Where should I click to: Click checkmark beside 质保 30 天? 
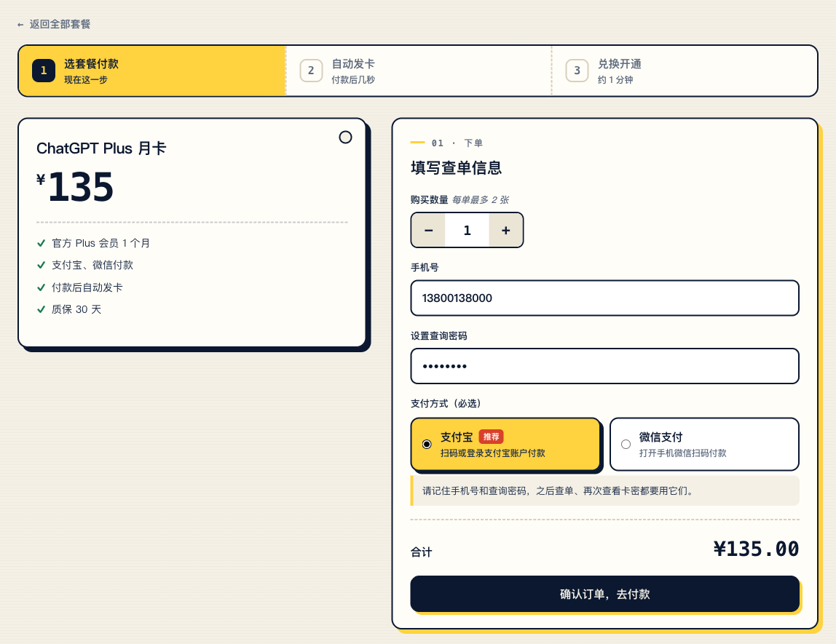41,309
